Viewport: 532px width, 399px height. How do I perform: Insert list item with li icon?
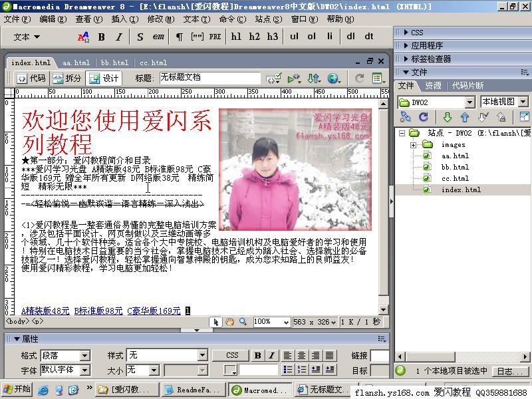(x=330, y=37)
